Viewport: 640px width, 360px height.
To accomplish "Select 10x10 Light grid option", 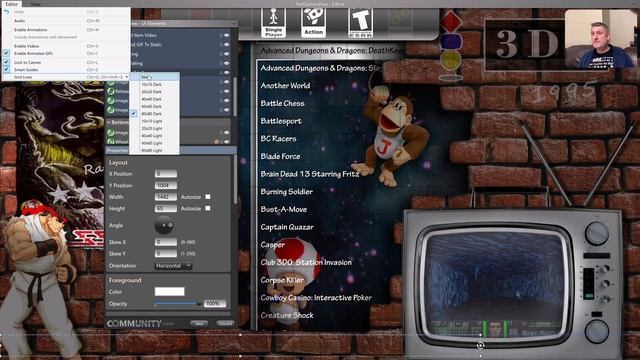I will 154,121.
